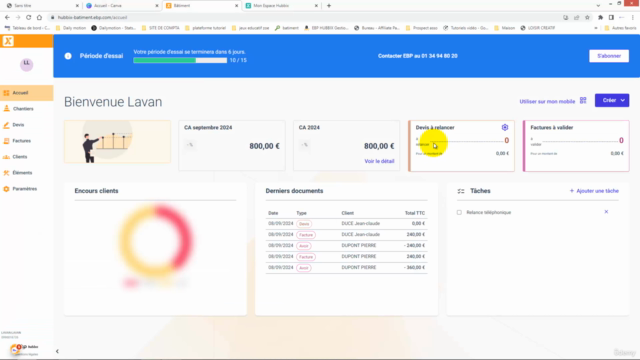Viewport: 640px width, 360px height.
Task: Open the Créer dropdown button
Action: (x=612, y=100)
